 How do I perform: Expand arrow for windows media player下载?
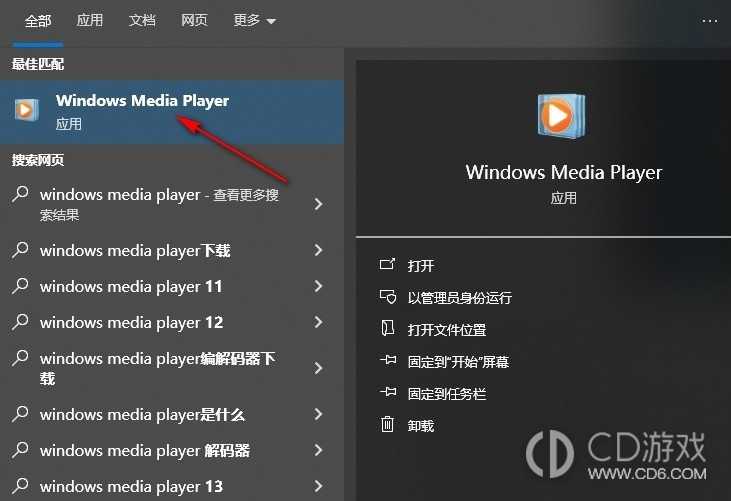(x=318, y=250)
